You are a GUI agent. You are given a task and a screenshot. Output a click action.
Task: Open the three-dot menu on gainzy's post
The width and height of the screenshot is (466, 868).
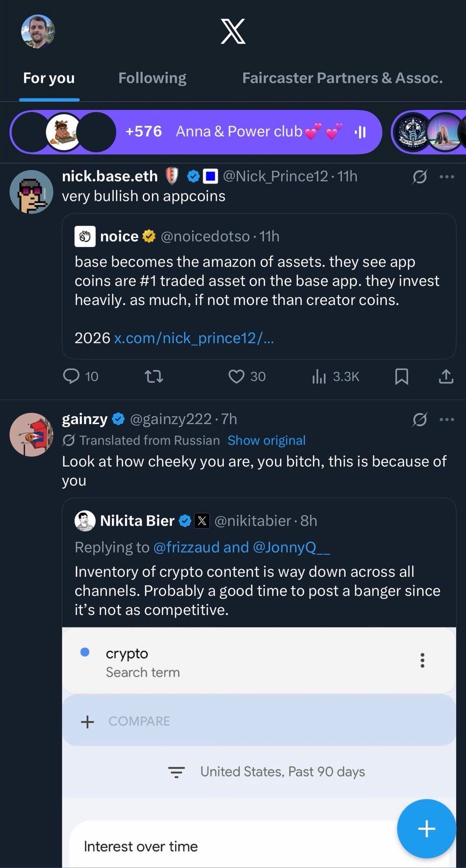click(446, 419)
